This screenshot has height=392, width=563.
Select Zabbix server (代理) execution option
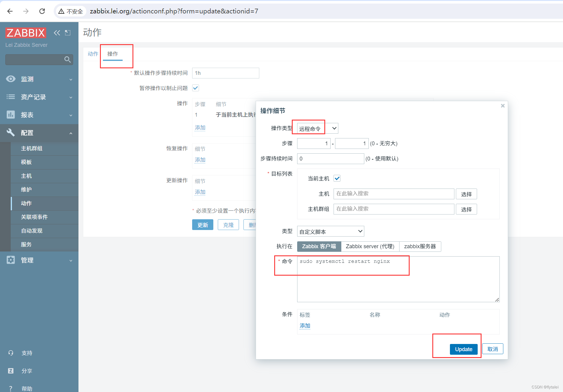(370, 246)
